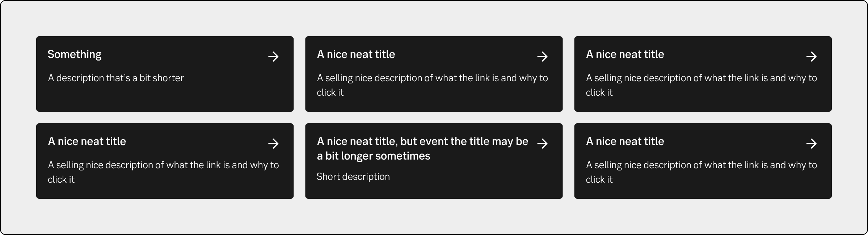Click 'A description that's a bit shorter' text
Viewport: 868px width, 235px height.
point(116,78)
